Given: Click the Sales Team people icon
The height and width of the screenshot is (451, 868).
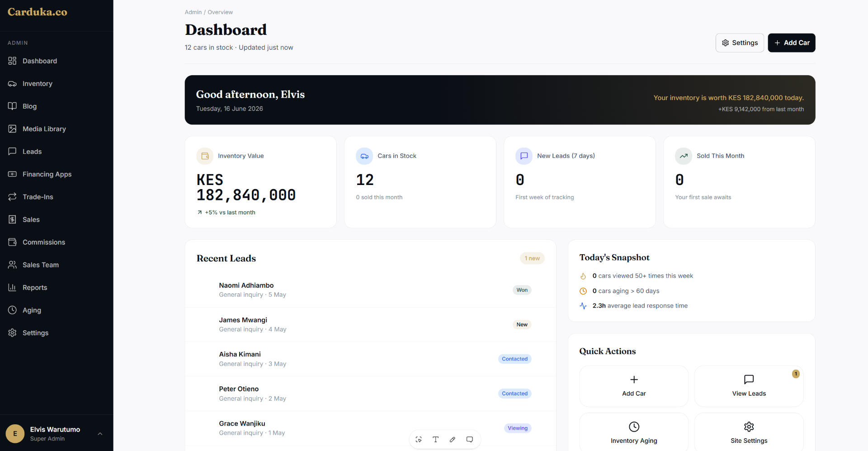Looking at the screenshot, I should [x=12, y=265].
